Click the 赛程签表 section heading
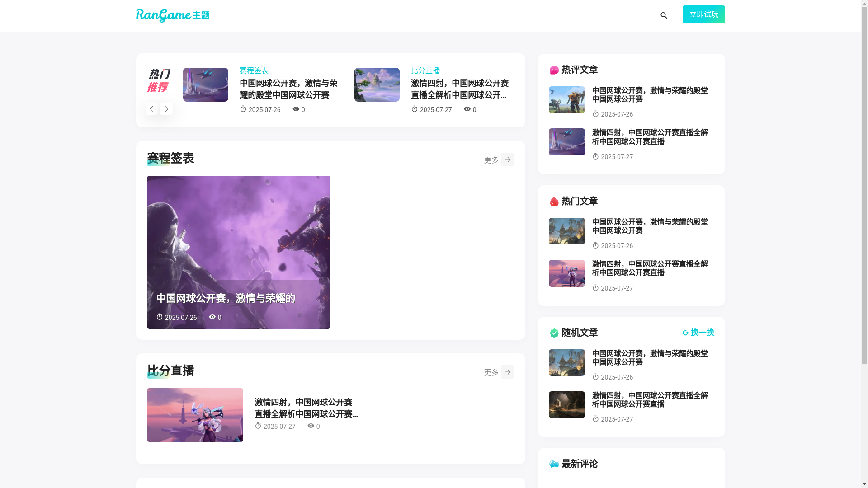This screenshot has width=868, height=488. pyautogui.click(x=170, y=158)
